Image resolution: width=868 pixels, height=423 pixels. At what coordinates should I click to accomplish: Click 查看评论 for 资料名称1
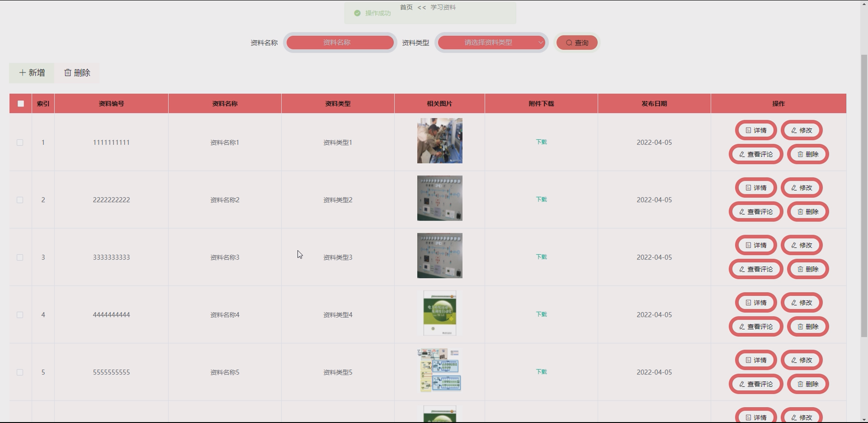coord(756,154)
